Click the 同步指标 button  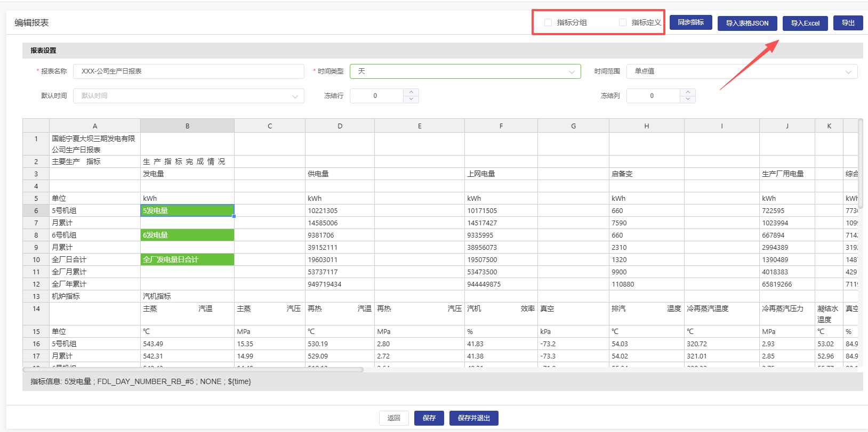click(x=690, y=22)
